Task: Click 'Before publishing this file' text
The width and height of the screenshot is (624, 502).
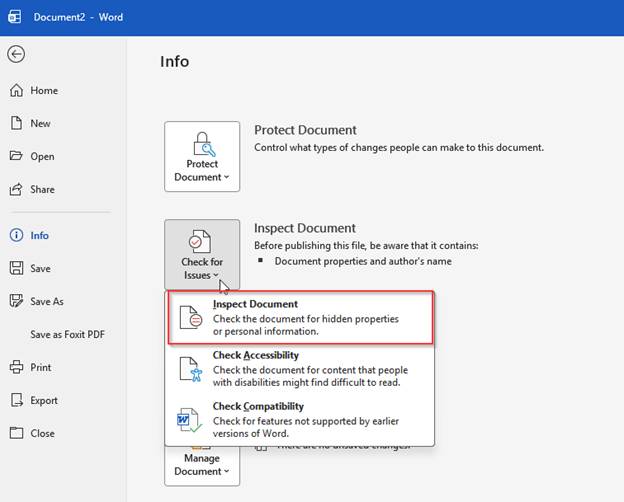Action: [x=366, y=246]
